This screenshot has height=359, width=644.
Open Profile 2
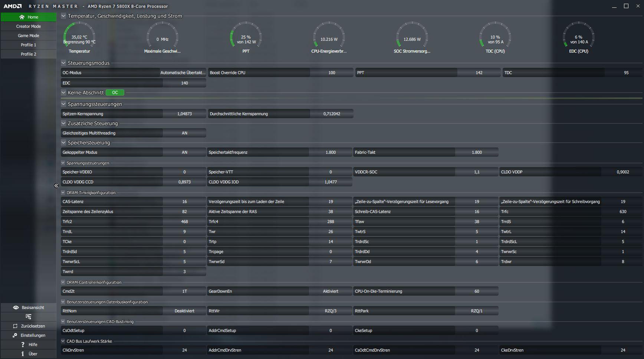[x=29, y=54]
